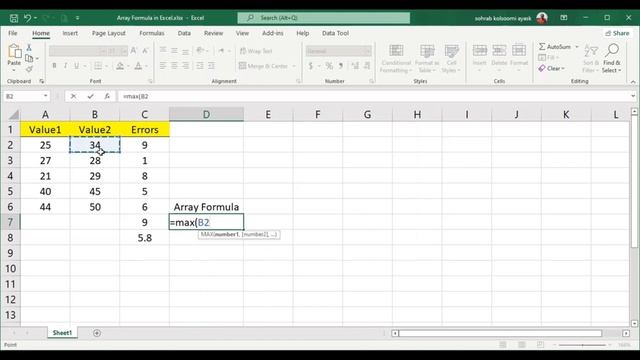640x360 pixels.
Task: Open Format as Table
Action: click(x=427, y=59)
